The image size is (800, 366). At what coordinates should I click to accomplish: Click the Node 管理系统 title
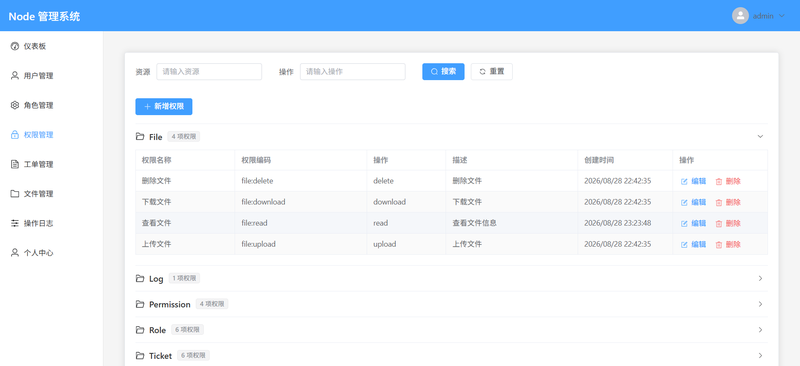pyautogui.click(x=44, y=16)
